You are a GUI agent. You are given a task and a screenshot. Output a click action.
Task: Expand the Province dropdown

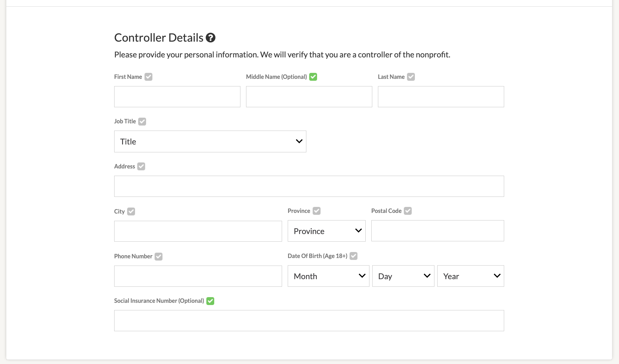coord(327,231)
